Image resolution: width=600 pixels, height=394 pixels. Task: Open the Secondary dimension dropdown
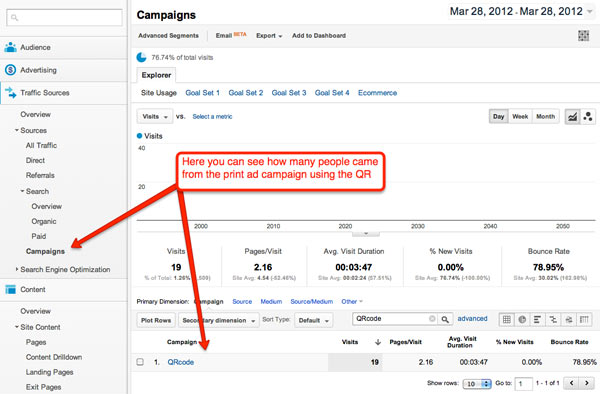(x=219, y=320)
